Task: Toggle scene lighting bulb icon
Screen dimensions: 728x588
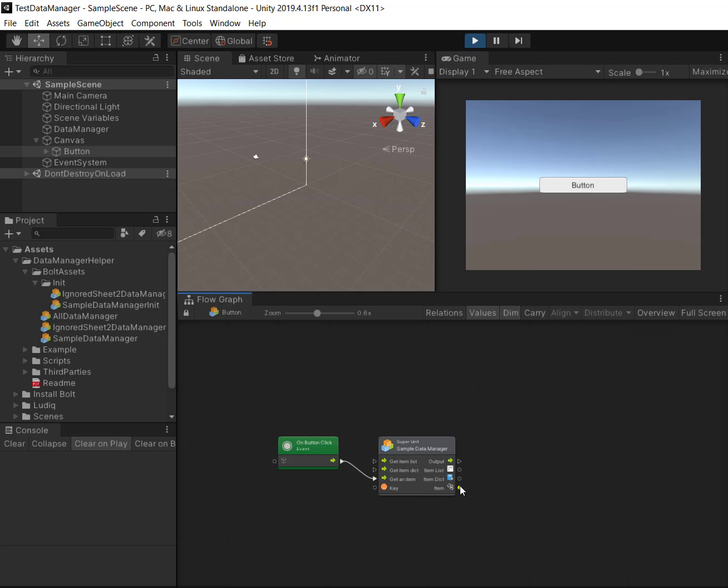Action: click(297, 71)
